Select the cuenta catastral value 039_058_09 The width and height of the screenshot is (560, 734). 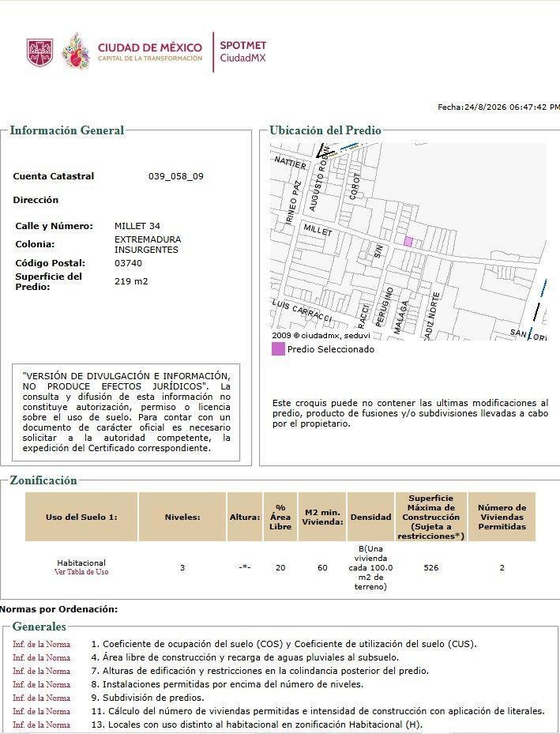176,176
